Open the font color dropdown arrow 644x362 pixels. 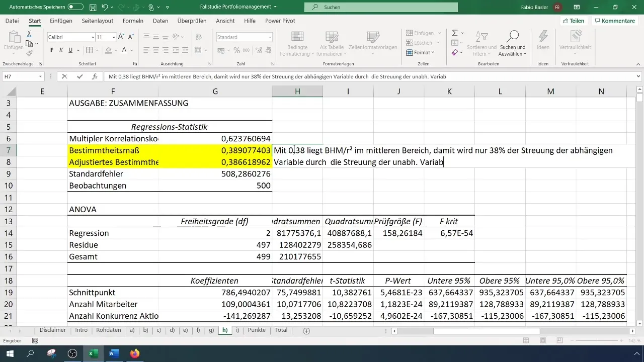coord(131,50)
